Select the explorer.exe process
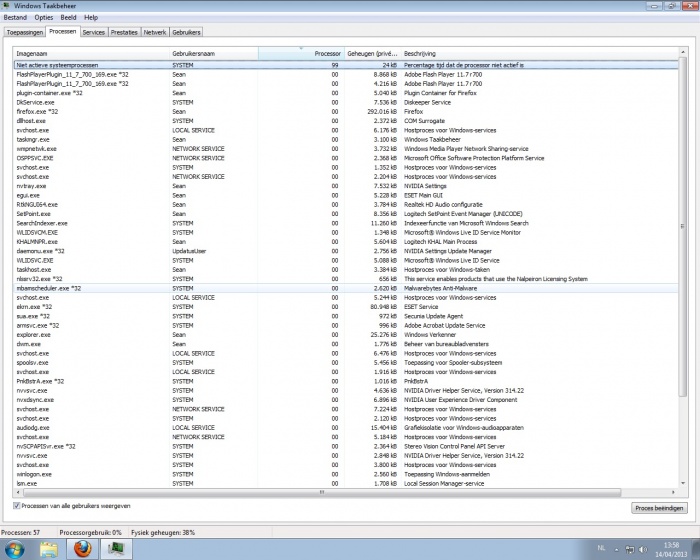700x560 pixels. (346, 334)
